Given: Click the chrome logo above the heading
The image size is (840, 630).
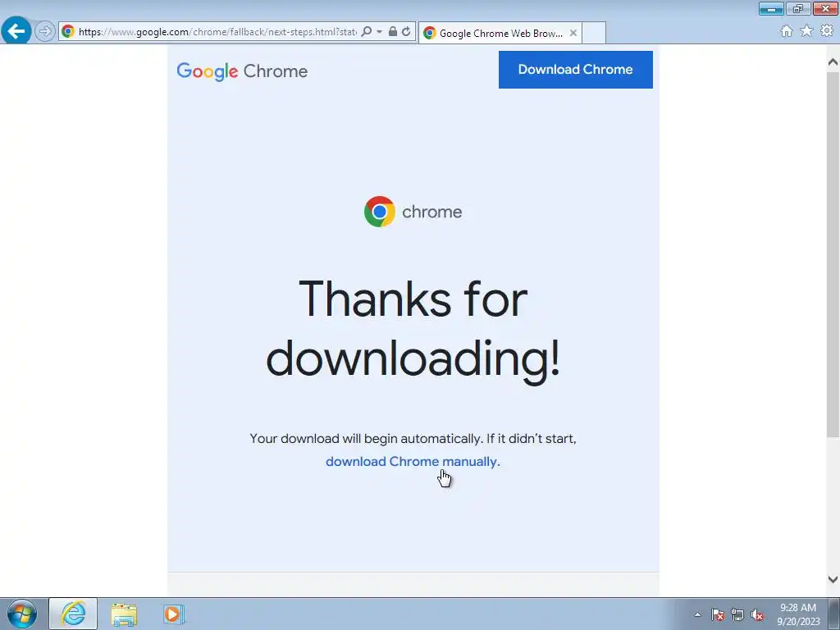Looking at the screenshot, I should coord(413,212).
